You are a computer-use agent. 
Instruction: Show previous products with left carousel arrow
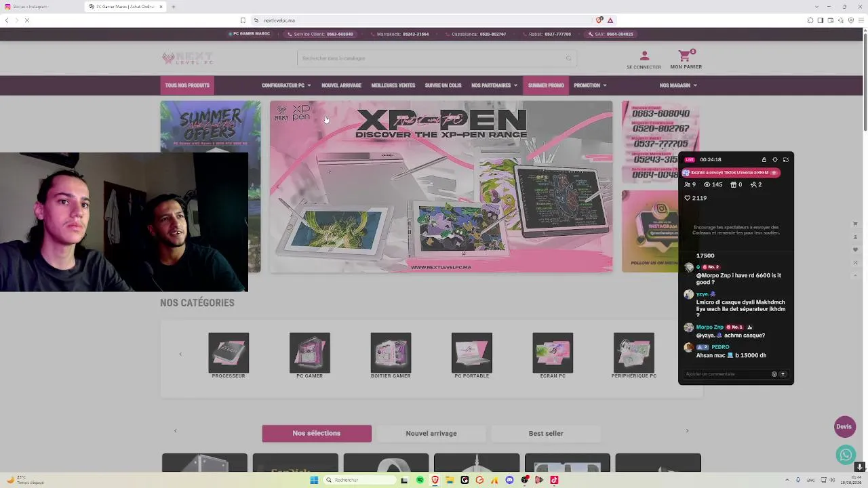[x=175, y=431]
